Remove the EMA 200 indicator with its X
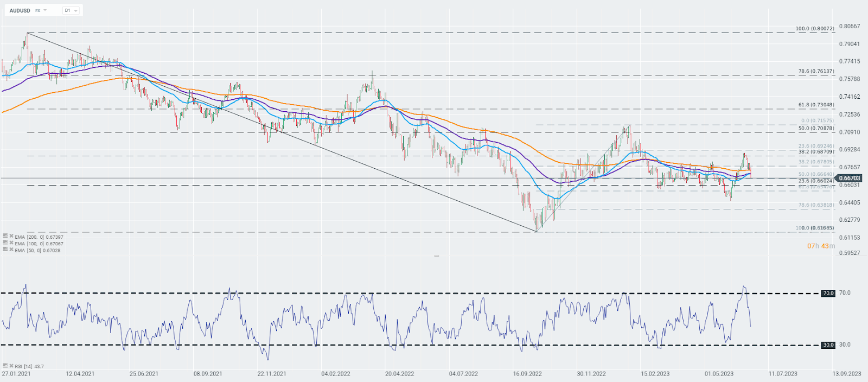The height and width of the screenshot is (382, 868). pyautogui.click(x=11, y=236)
